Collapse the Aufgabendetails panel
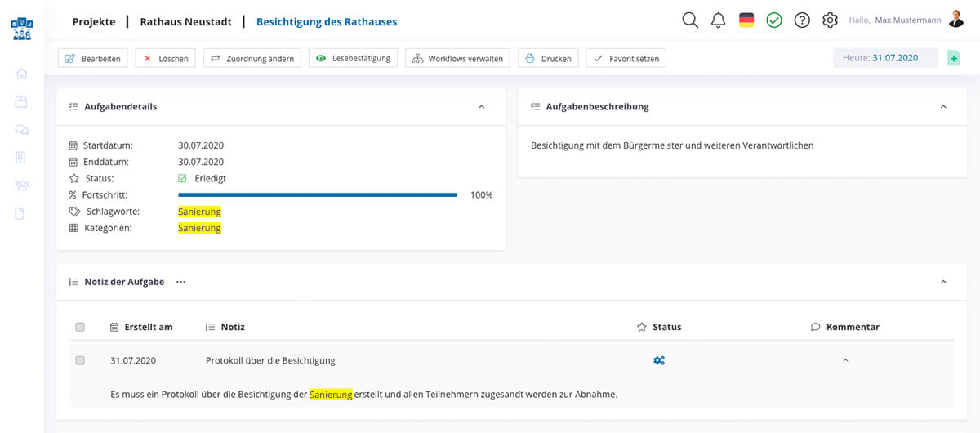 pos(481,106)
